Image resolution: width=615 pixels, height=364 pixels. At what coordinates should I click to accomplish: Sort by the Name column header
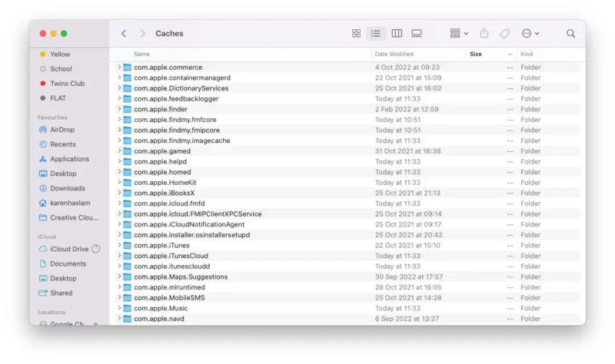141,55
